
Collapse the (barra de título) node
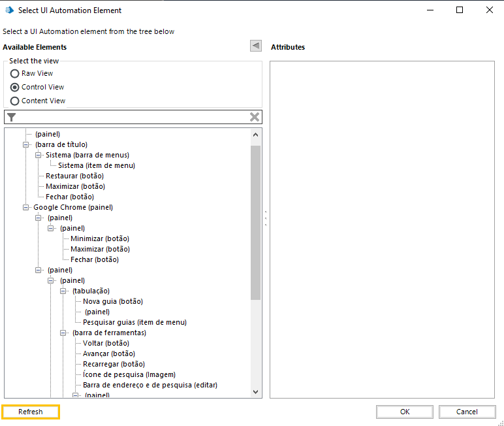(x=25, y=145)
